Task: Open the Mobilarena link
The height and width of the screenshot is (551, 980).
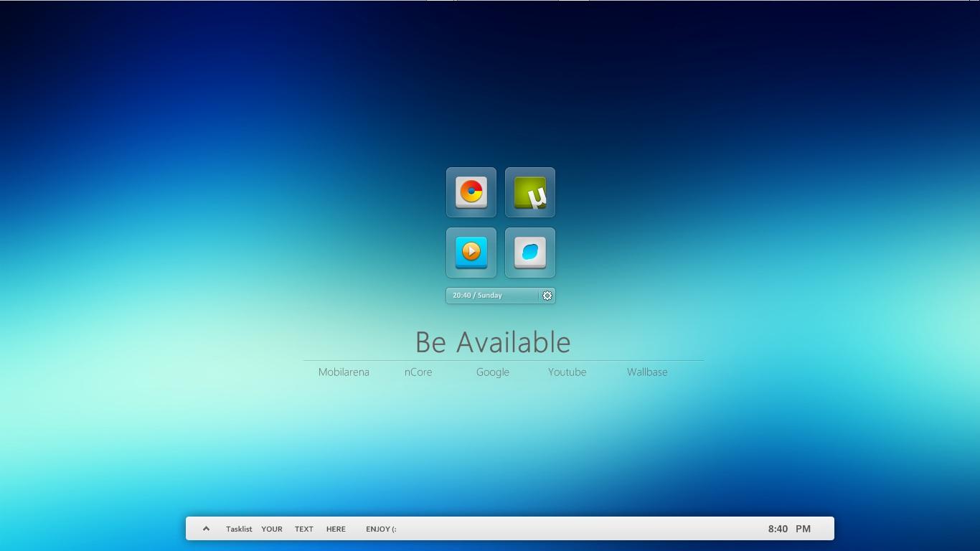Action: pyautogui.click(x=344, y=372)
